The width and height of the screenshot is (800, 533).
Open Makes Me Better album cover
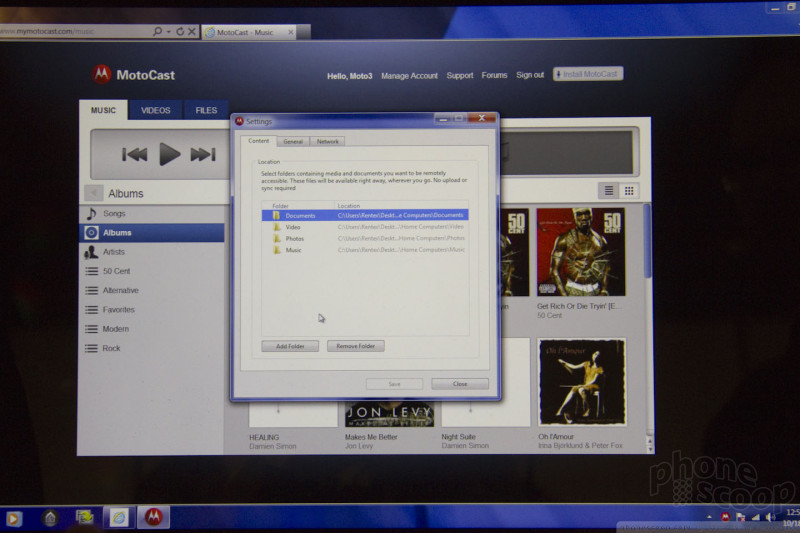[389, 414]
